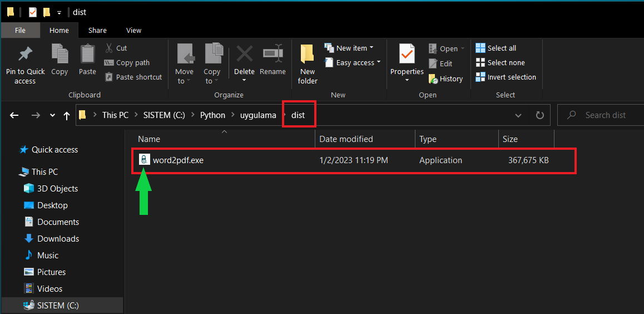This screenshot has height=314, width=644.
Task: Switch to the View ribbon tab
Action: (x=133, y=30)
